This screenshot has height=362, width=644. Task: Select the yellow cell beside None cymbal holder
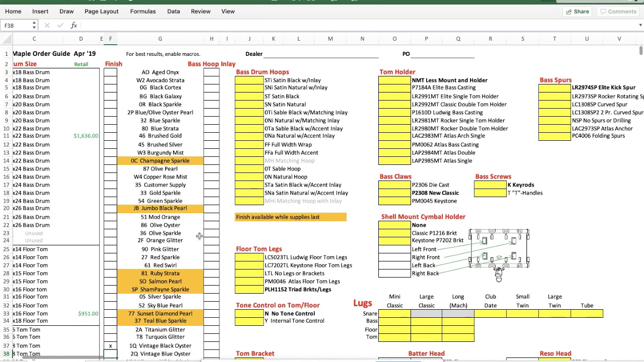click(394, 225)
